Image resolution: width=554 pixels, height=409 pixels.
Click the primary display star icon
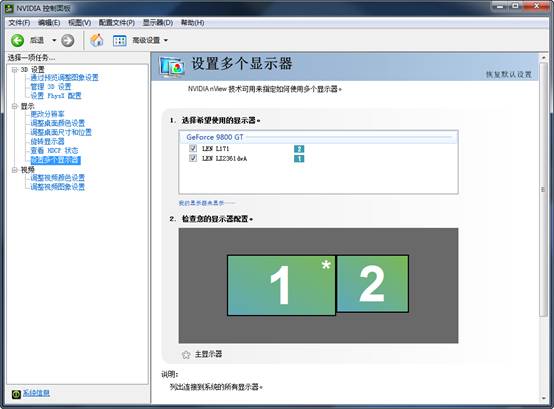point(186,354)
